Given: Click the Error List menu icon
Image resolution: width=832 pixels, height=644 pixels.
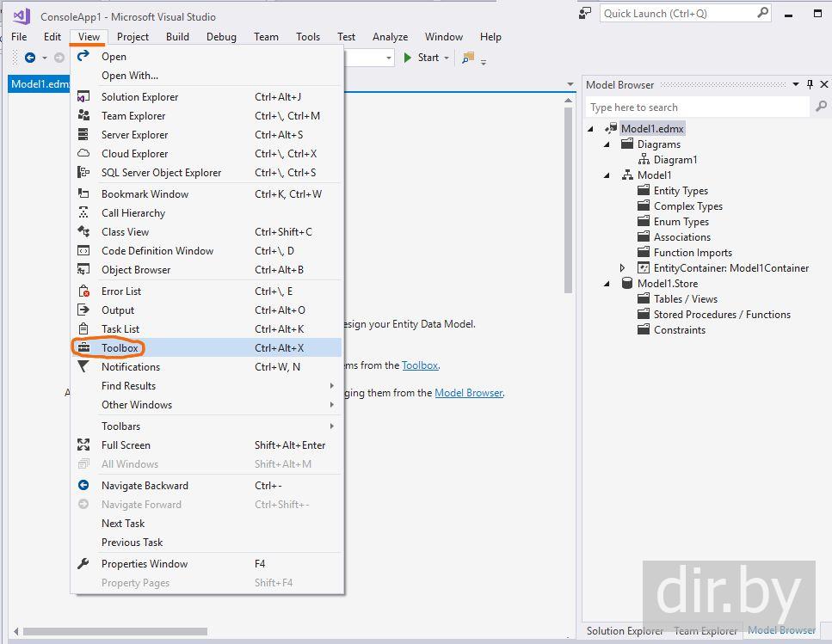Looking at the screenshot, I should pyautogui.click(x=83, y=291).
